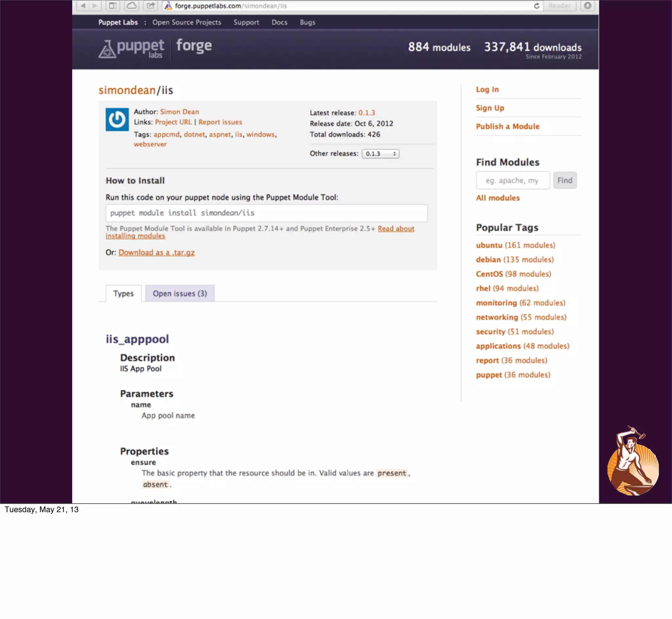Click the share icon in toolbar
This screenshot has height=619, width=672.
tap(151, 6)
